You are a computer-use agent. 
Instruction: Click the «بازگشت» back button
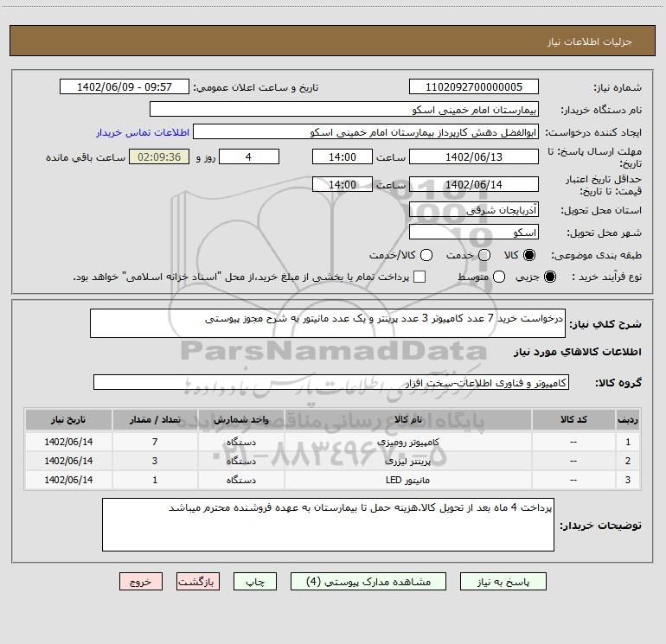[198, 582]
